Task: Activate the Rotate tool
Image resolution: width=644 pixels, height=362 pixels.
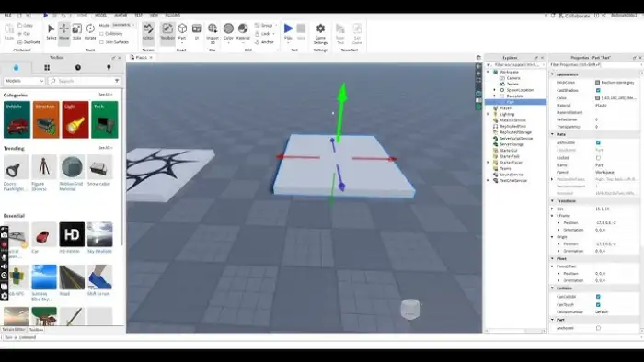Action: [x=90, y=32]
